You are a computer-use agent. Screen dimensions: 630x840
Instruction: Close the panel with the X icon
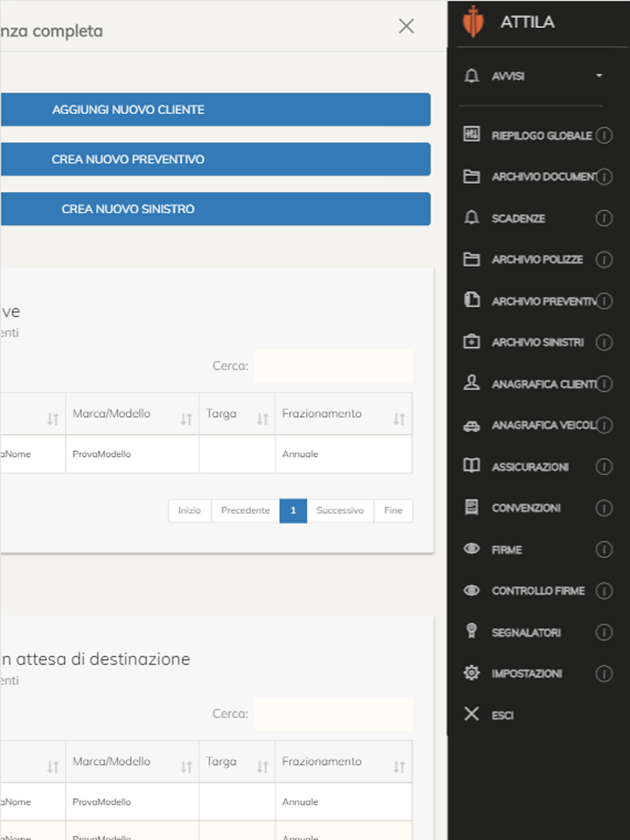[x=407, y=25]
